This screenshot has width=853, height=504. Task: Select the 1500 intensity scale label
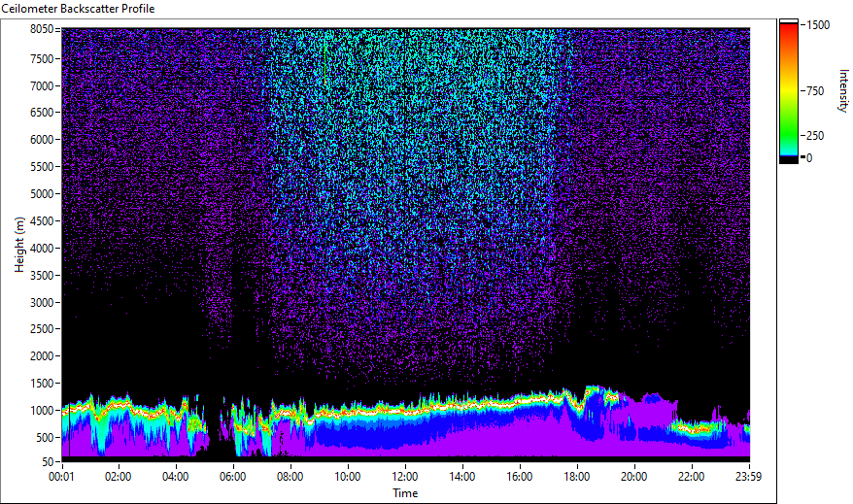(x=818, y=24)
